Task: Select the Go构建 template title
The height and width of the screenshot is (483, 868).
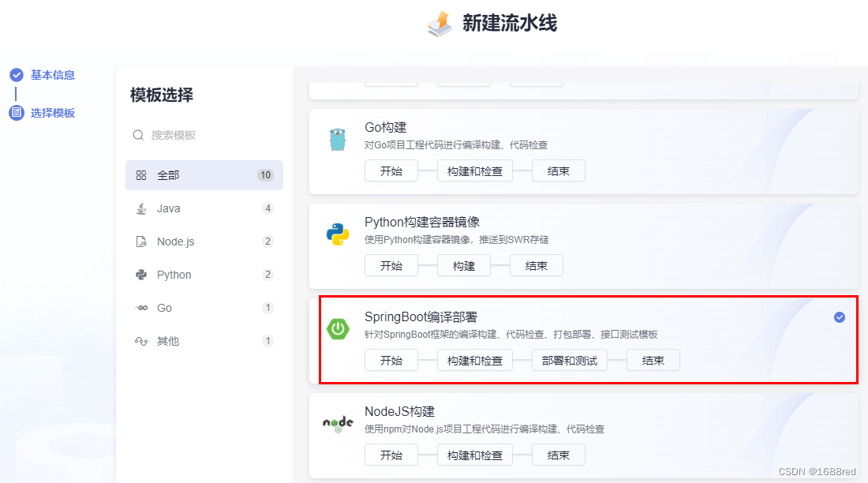Action: [386, 127]
